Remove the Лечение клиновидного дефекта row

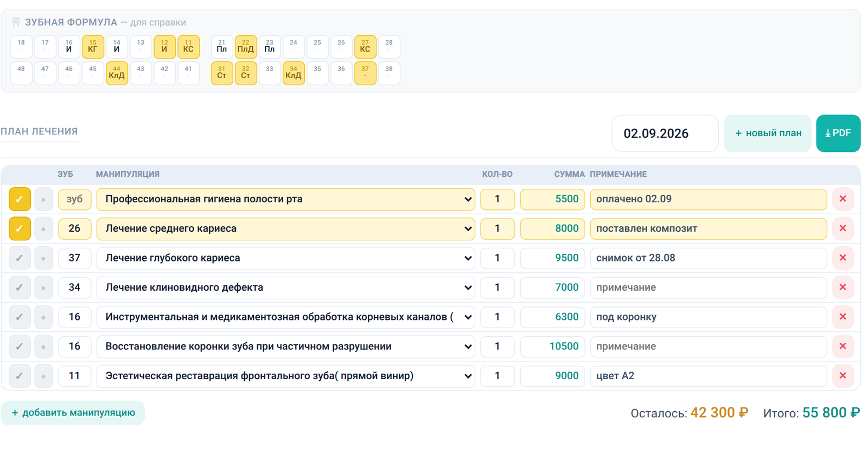[843, 287]
